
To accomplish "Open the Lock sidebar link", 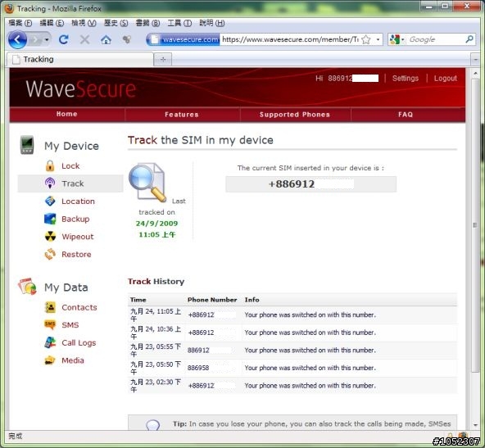I will (x=70, y=166).
